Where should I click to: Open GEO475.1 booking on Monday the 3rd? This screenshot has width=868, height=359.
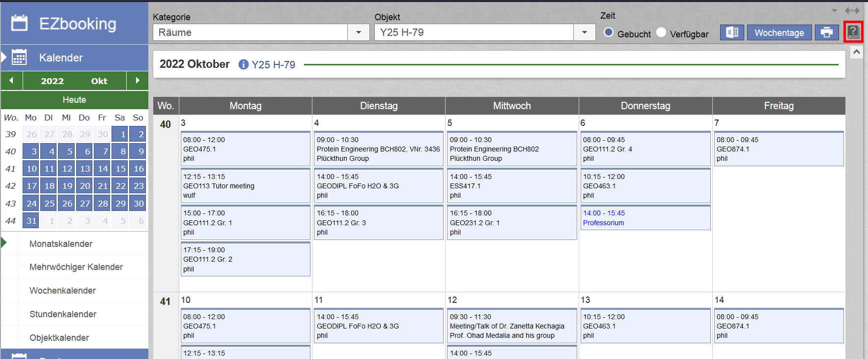pyautogui.click(x=246, y=149)
